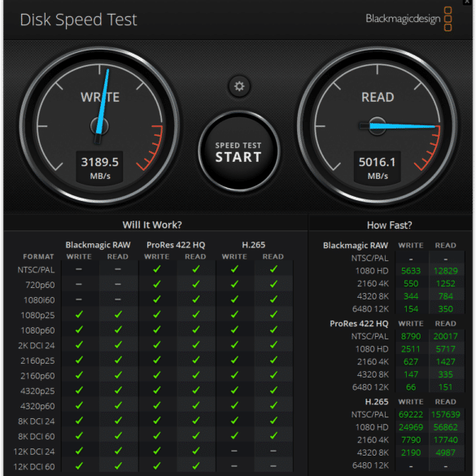Click the Disk Speed Test title
The height and width of the screenshot is (476, 476).
pos(78,20)
